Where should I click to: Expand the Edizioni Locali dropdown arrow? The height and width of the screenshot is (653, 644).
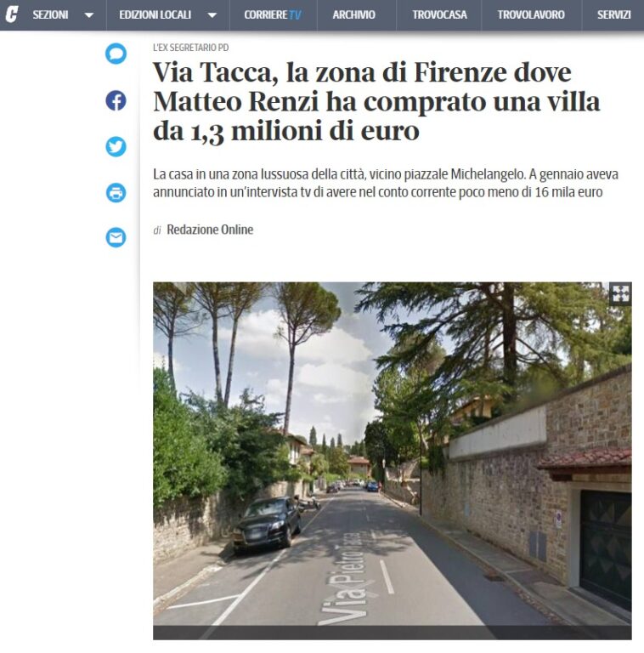[212, 16]
